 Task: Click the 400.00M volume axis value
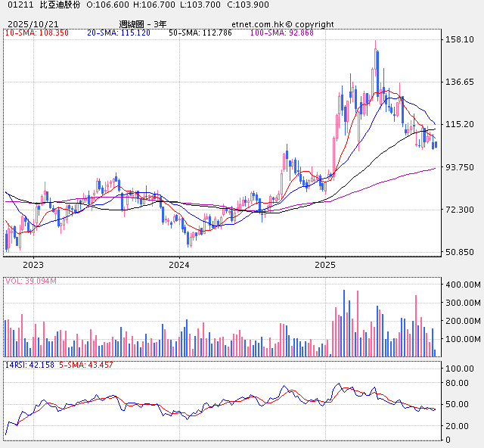461,285
